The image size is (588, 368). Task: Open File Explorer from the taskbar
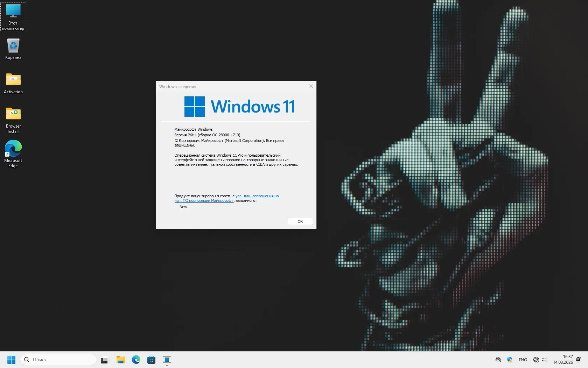[121, 360]
